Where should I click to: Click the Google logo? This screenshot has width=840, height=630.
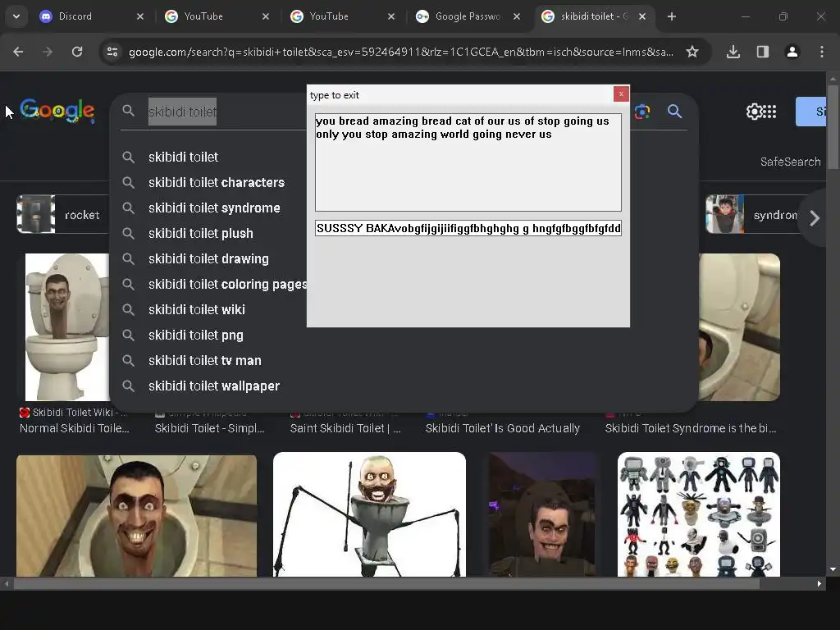tap(57, 111)
